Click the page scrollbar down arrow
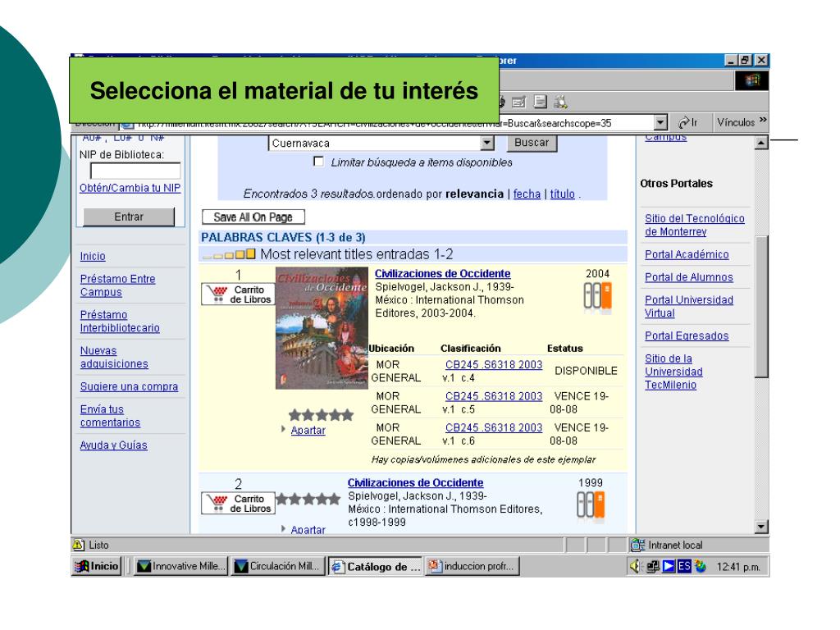Viewport: 840px width, 630px height. [x=761, y=527]
